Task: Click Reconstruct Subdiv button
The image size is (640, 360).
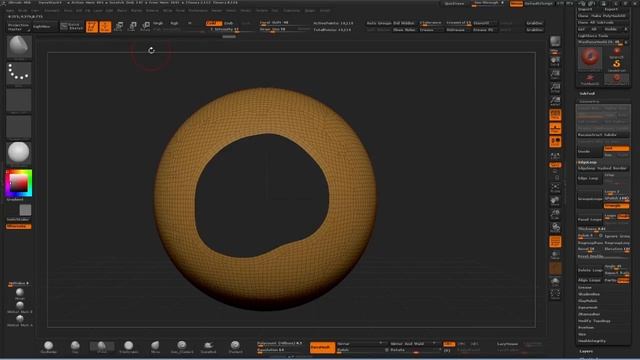Action: [602, 135]
